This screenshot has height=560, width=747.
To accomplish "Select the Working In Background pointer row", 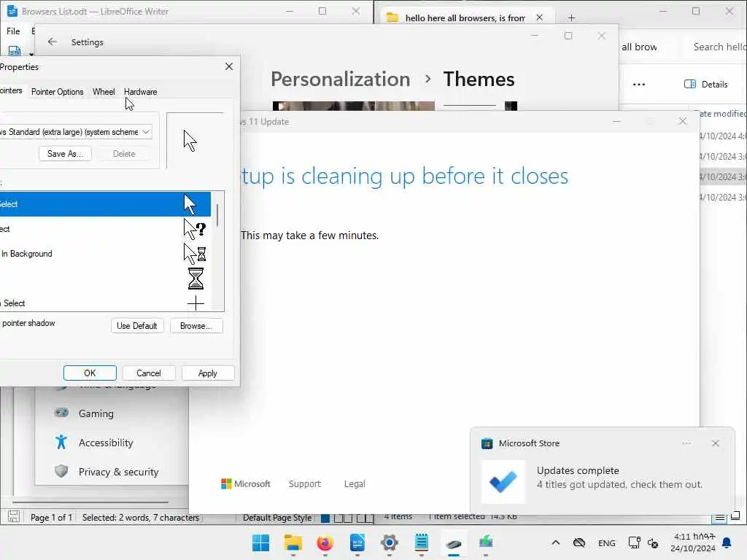I will coord(105,254).
